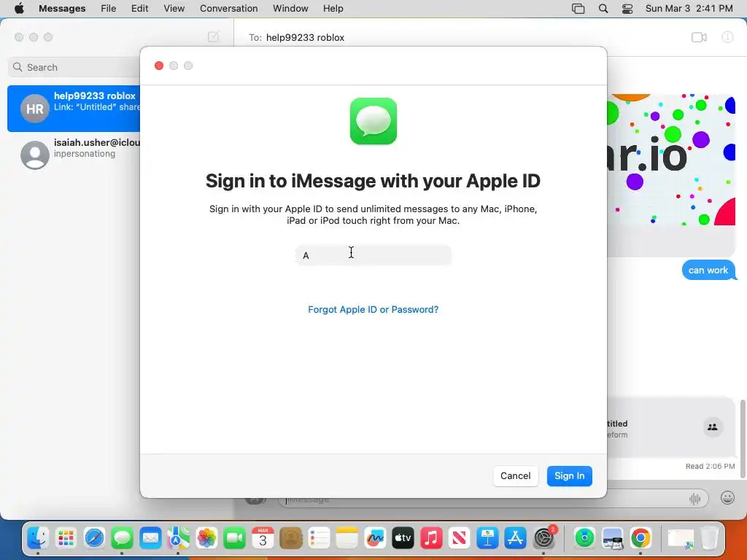The image size is (747, 560).
Task: Close the iMessage sign-in dialog
Action: click(159, 66)
